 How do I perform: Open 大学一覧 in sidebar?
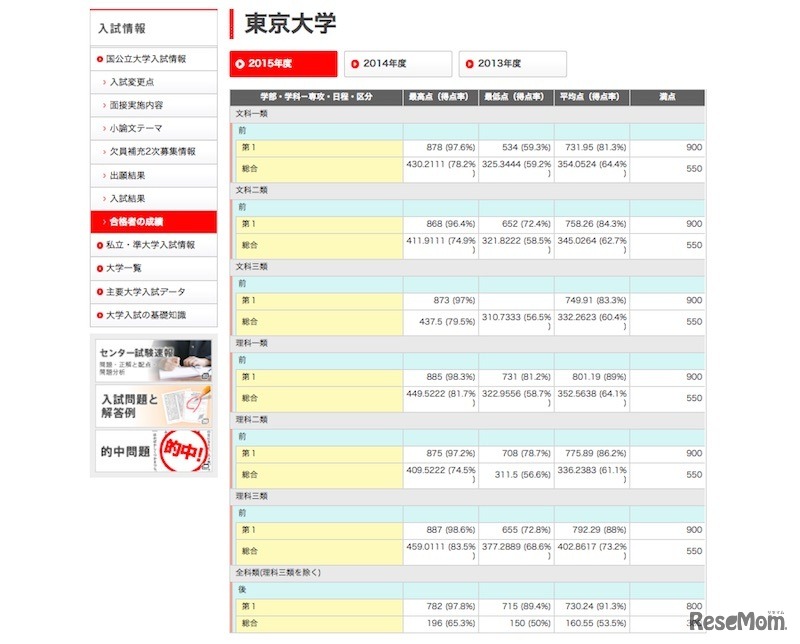click(154, 268)
